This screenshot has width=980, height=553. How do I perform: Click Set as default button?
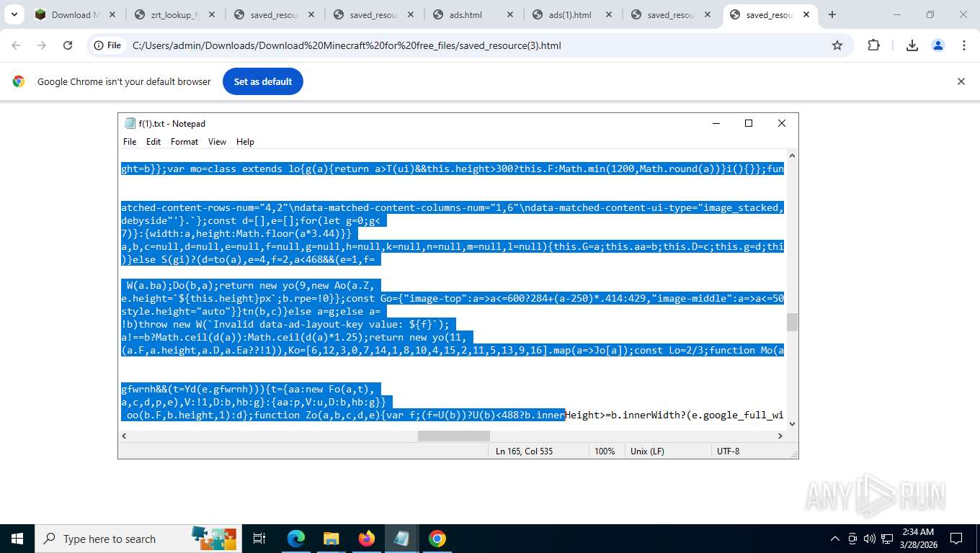click(x=263, y=81)
